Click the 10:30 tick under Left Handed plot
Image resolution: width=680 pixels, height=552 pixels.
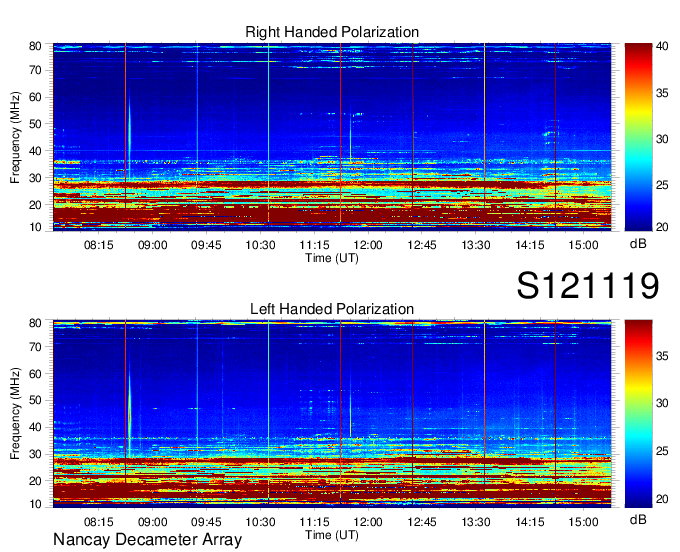tap(260, 522)
